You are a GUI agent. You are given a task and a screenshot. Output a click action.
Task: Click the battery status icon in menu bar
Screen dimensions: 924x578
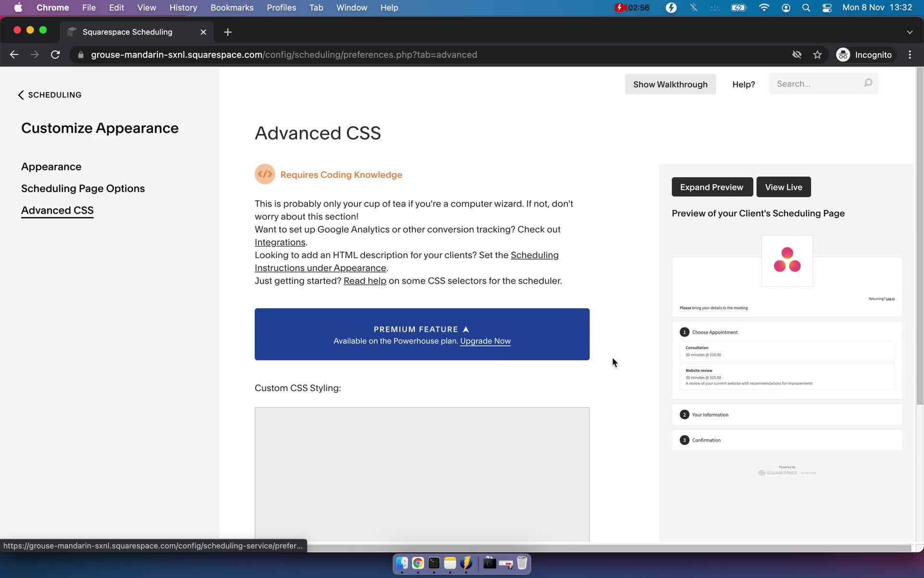(x=738, y=8)
